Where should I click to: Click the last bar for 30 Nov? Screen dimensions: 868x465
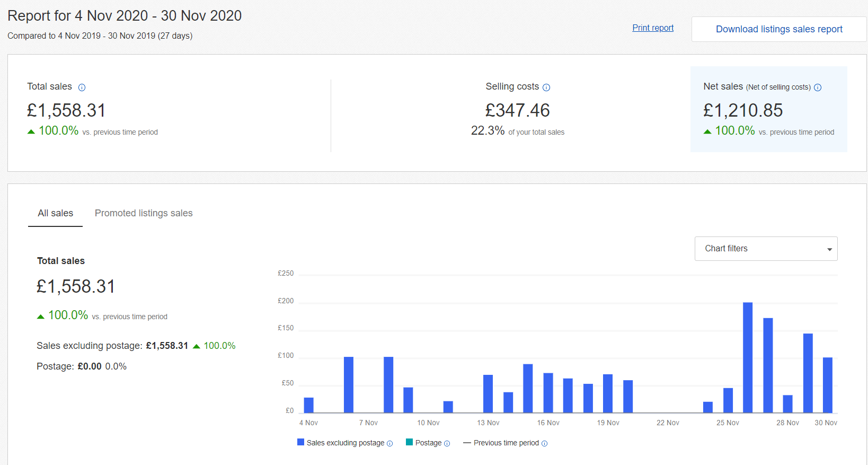(827, 385)
